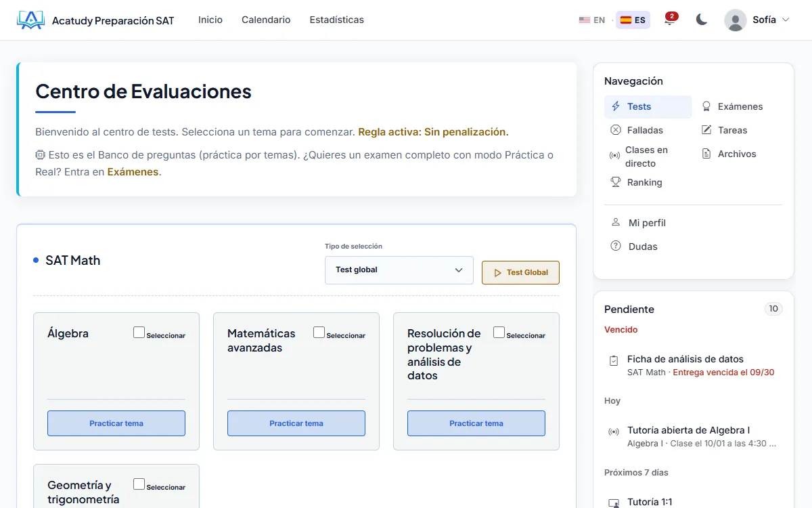Go to Inicio in top navigation
The image size is (812, 508).
click(x=210, y=20)
